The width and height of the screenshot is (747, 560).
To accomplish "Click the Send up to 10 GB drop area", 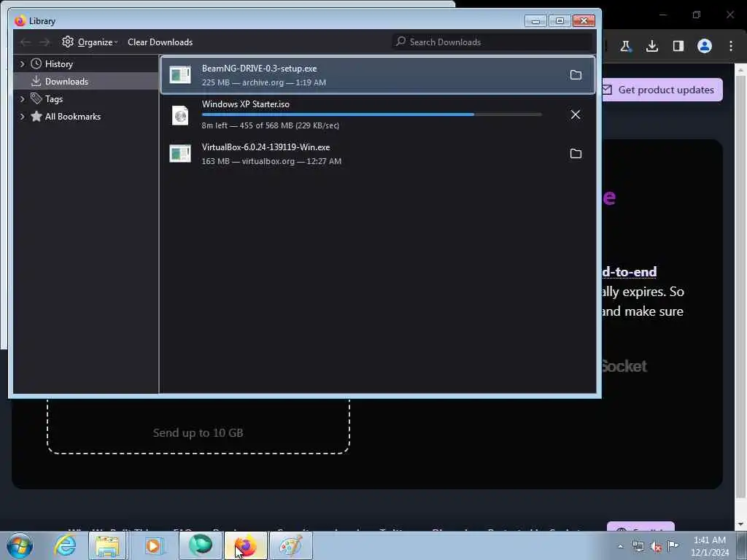I will [x=198, y=427].
